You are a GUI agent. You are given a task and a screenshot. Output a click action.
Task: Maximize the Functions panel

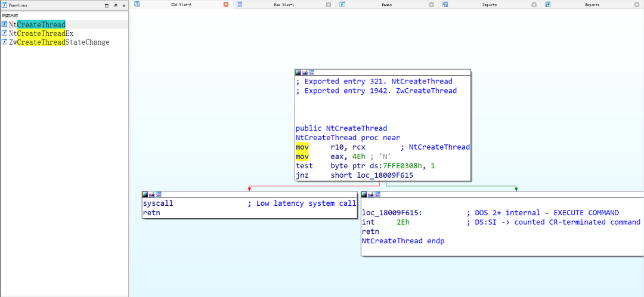pyautogui.click(x=107, y=6)
